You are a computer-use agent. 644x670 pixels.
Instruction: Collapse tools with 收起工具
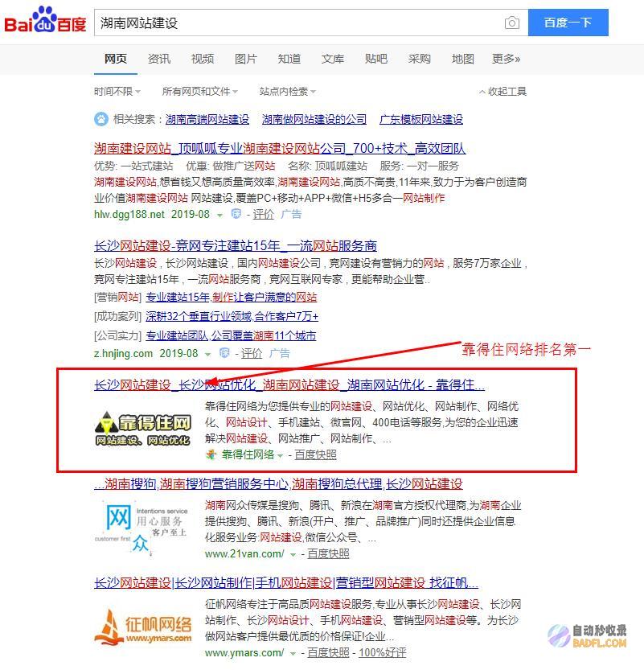(x=502, y=92)
